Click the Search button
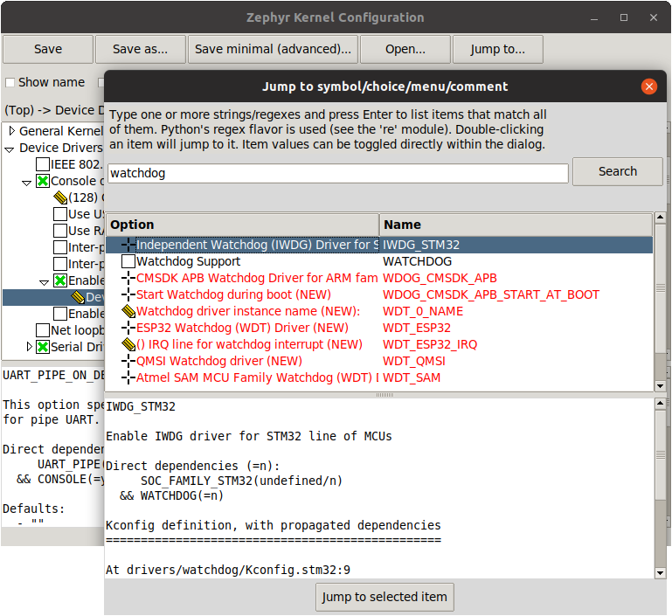The width and height of the screenshot is (672, 616). (617, 172)
